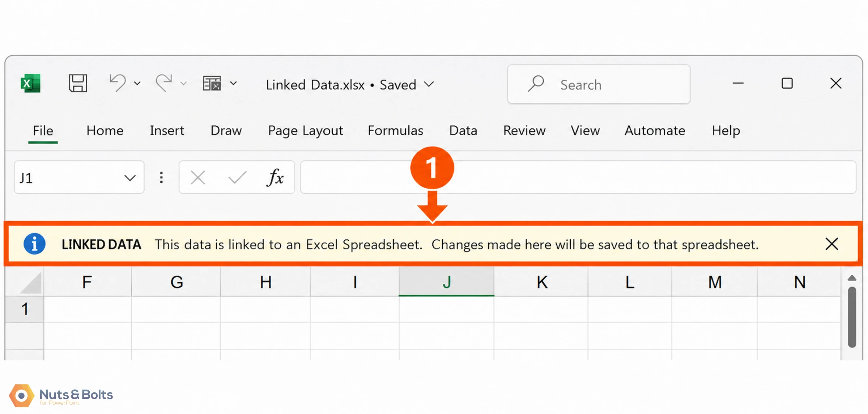
Task: Go to the Page Layout tab
Action: (306, 131)
